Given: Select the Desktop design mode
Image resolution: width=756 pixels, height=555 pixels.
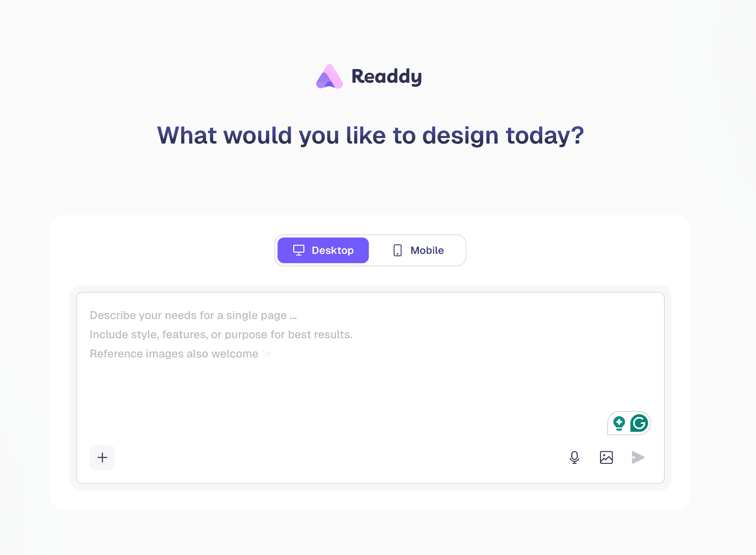Looking at the screenshot, I should pyautogui.click(x=323, y=250).
